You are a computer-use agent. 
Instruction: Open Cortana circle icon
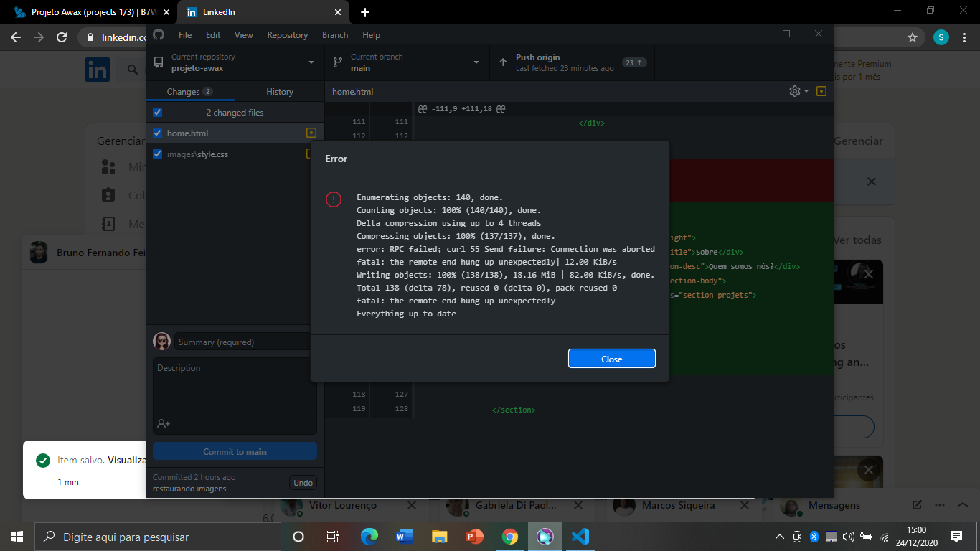point(298,537)
